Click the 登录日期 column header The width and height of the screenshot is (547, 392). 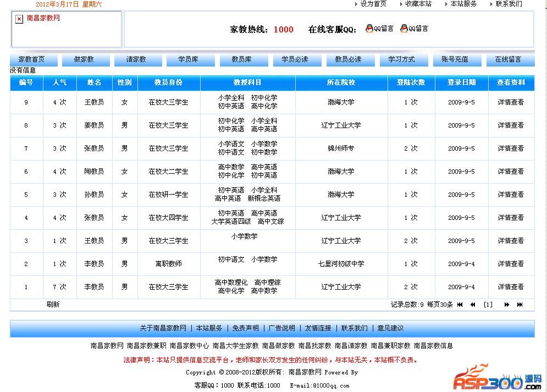(462, 82)
